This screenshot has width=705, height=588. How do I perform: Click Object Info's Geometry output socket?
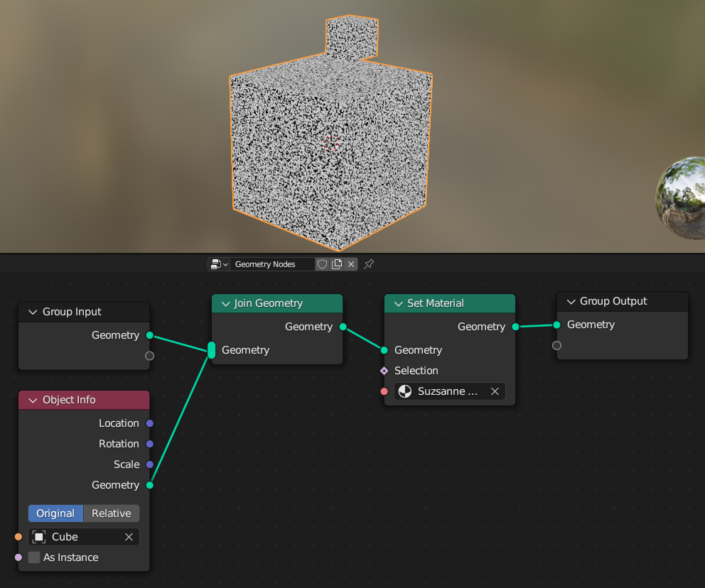click(150, 485)
